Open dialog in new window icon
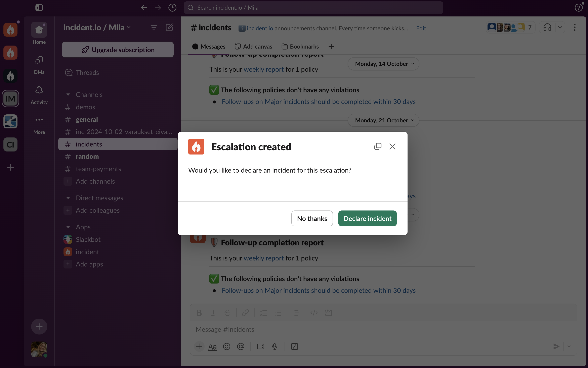Image resolution: width=588 pixels, height=368 pixels. pos(377,146)
